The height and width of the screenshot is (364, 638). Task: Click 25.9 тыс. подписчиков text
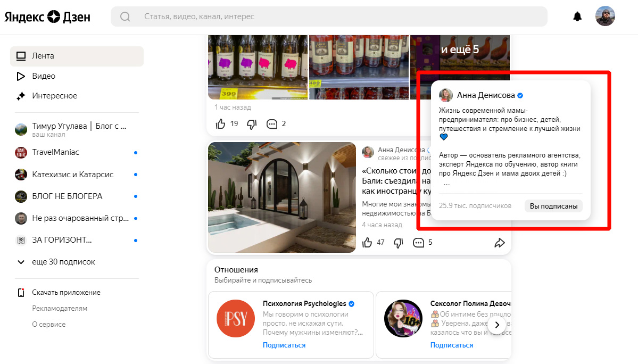click(475, 206)
